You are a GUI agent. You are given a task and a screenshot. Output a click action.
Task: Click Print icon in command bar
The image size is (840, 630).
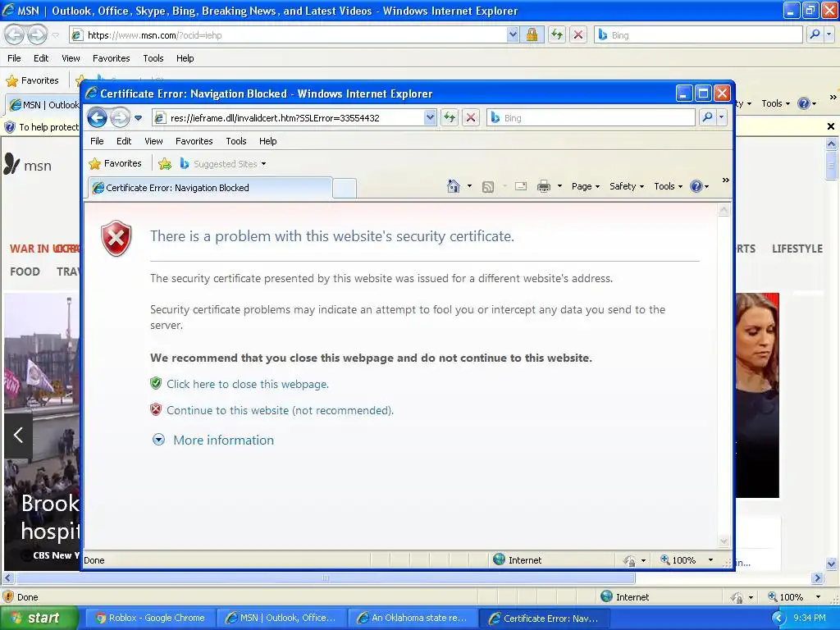pos(544,186)
